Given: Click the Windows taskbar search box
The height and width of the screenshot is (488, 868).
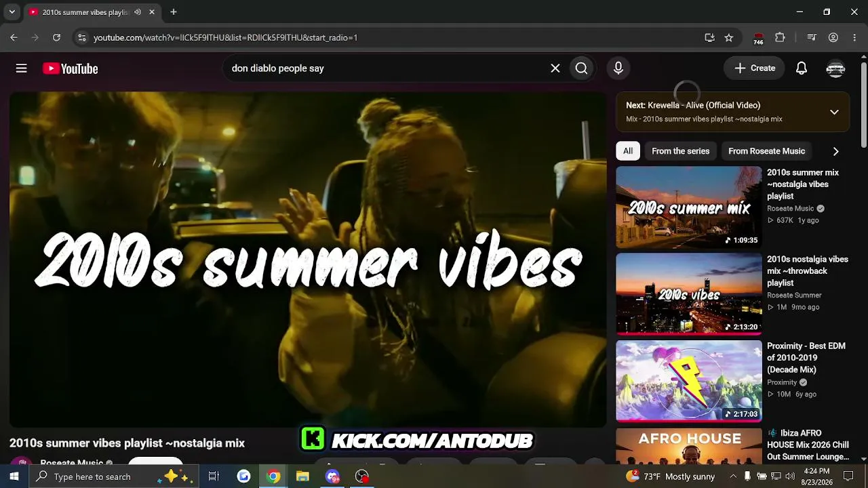Looking at the screenshot, I should pyautogui.click(x=114, y=476).
